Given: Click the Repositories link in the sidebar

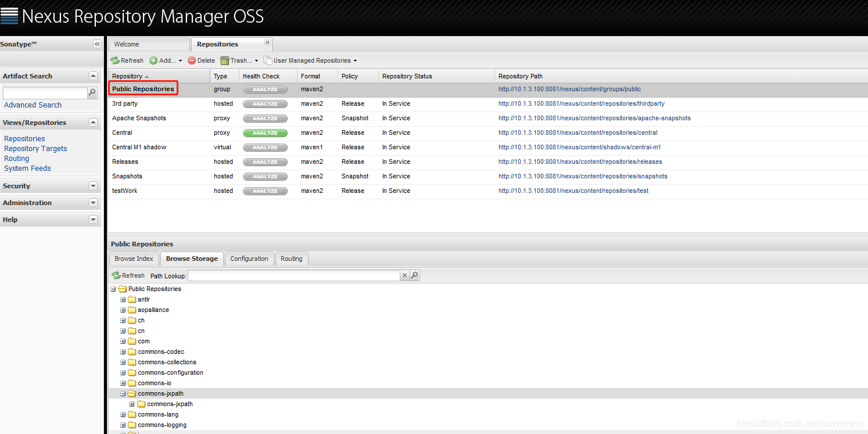Looking at the screenshot, I should click(24, 139).
